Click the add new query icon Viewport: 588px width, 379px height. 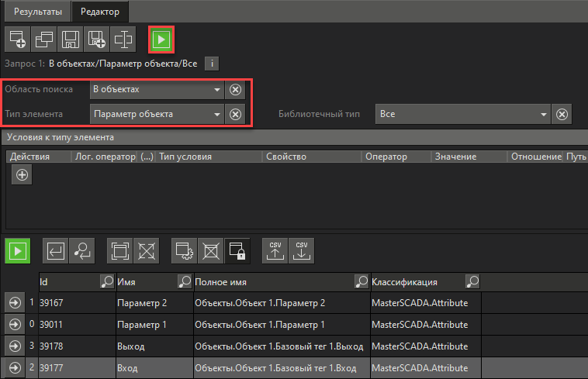pos(17,37)
